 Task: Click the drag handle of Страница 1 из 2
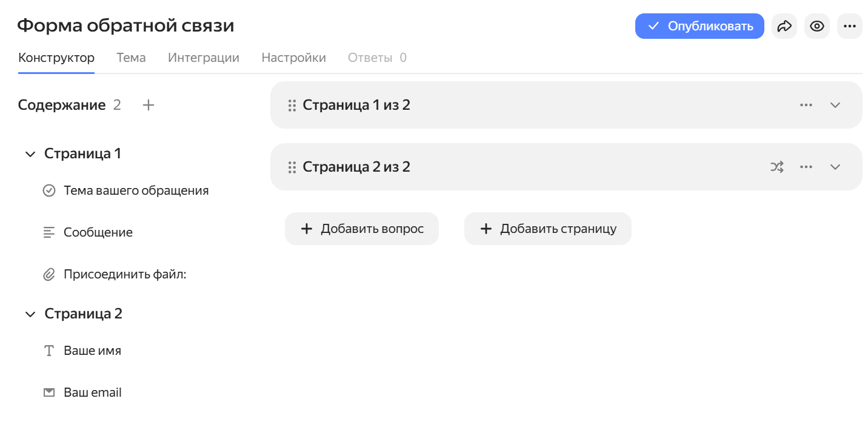(x=292, y=104)
